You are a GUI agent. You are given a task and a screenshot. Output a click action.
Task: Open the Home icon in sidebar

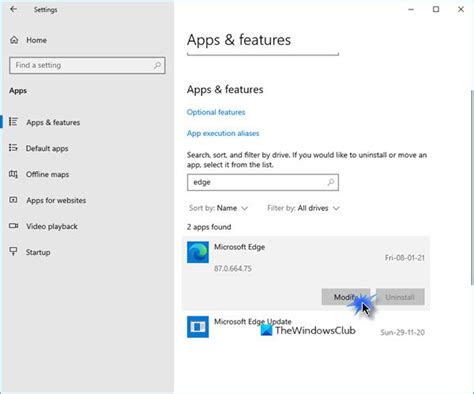pyautogui.click(x=14, y=40)
